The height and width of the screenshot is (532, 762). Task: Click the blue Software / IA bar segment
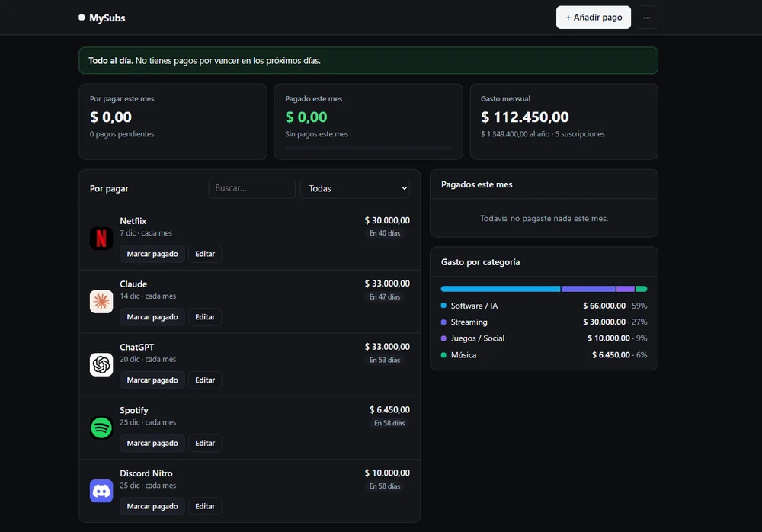point(501,289)
